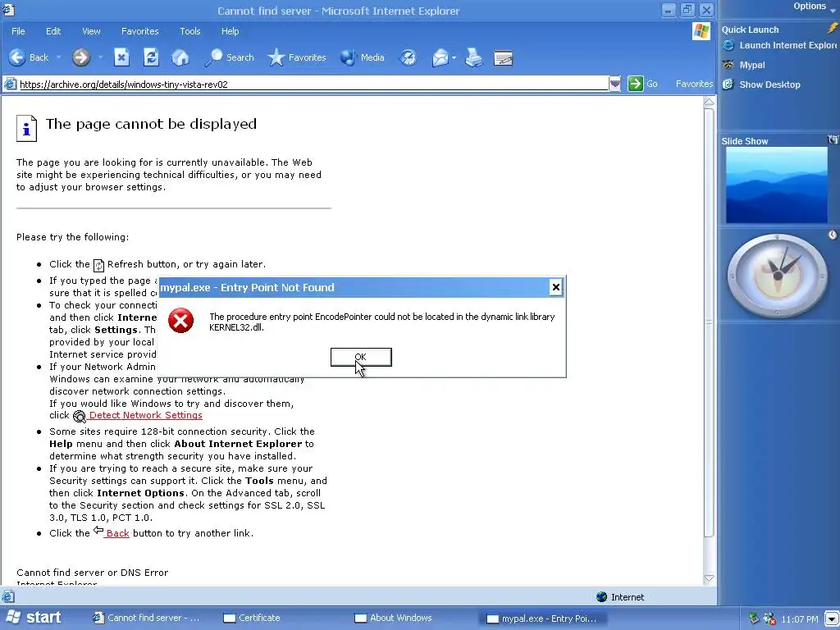This screenshot has height=630, width=840.
Task: Close the mypal.exe error dialog
Action: point(555,287)
